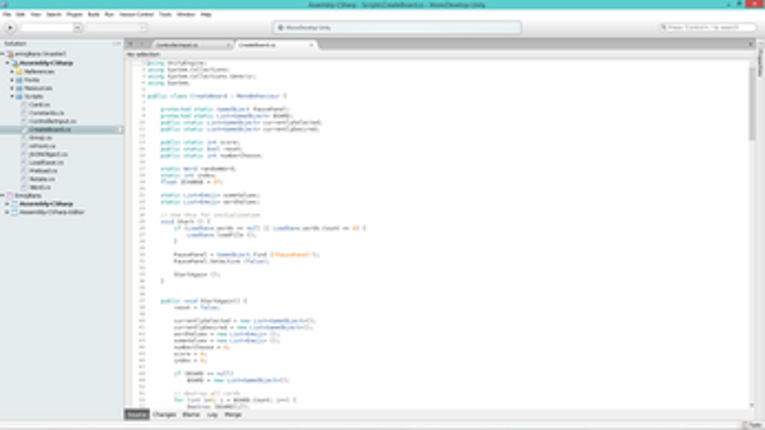Open the Properties side pad on right edge
This screenshot has width=765, height=430.
point(760,61)
